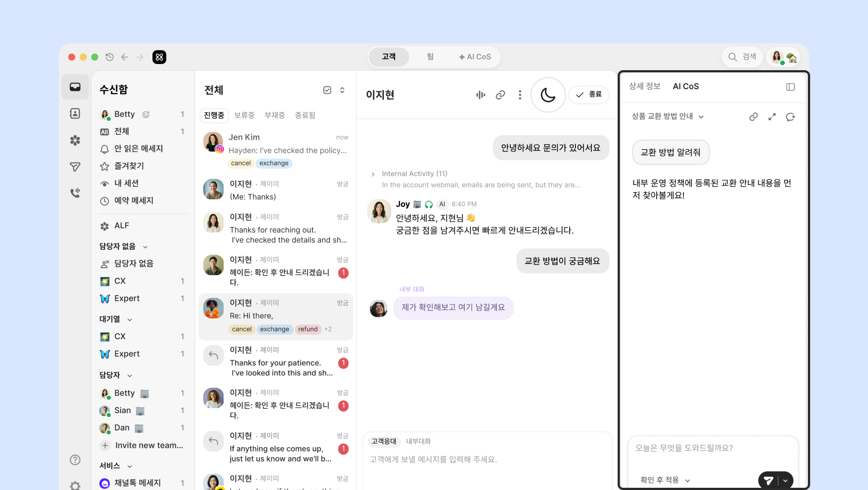Collapse the 담당자 section
Image resolution: width=868 pixels, height=490 pixels.
point(130,375)
